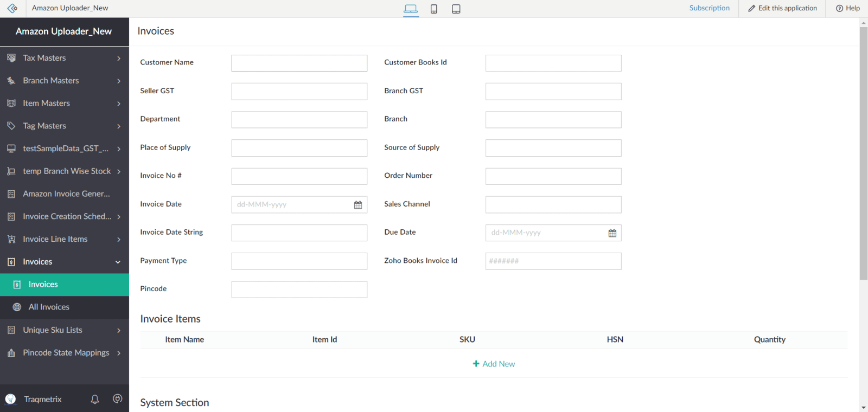Switch to tablet preview icon

[456, 9]
